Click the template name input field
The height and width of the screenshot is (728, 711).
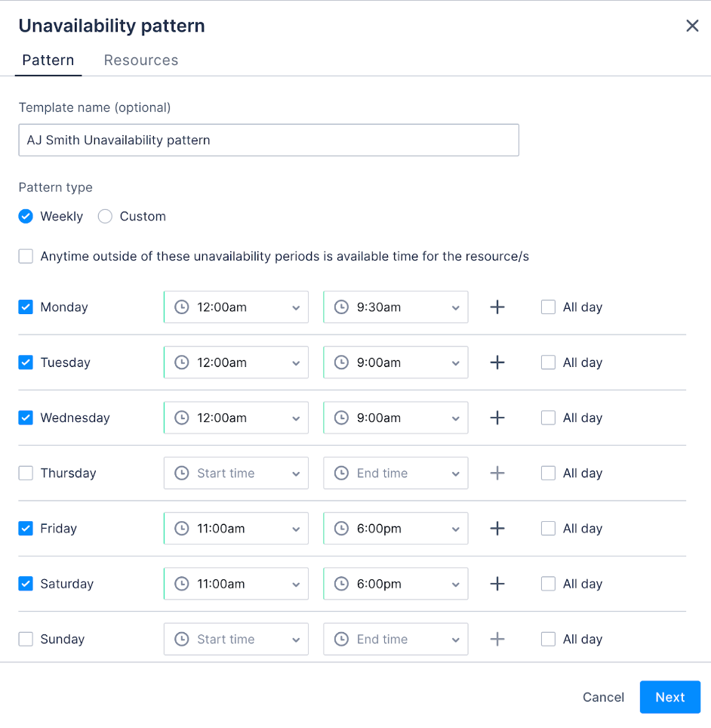[x=268, y=140]
